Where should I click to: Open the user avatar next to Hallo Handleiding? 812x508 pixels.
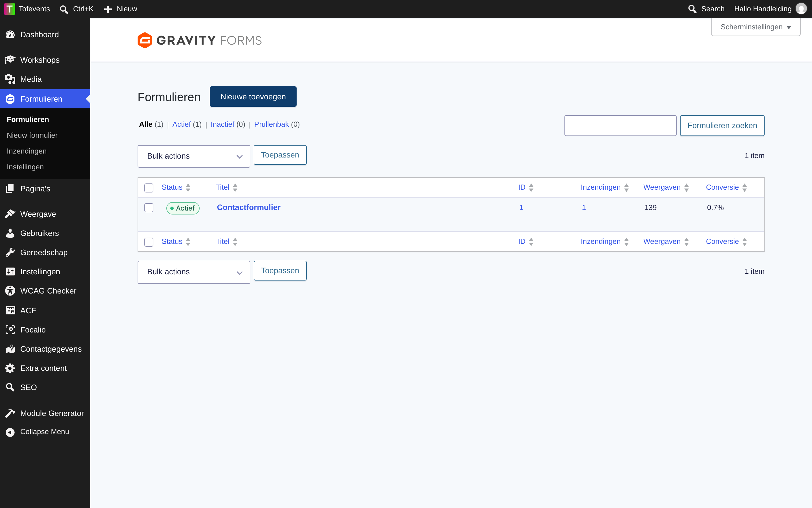[801, 9]
